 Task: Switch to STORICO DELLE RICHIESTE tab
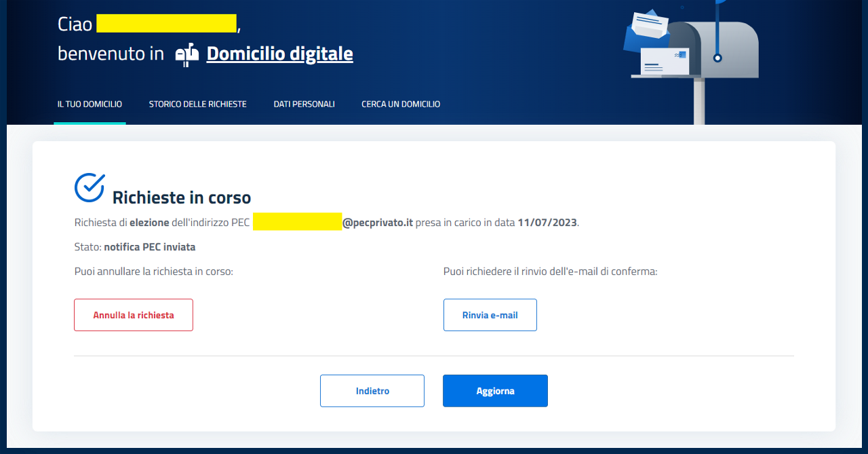tap(197, 105)
